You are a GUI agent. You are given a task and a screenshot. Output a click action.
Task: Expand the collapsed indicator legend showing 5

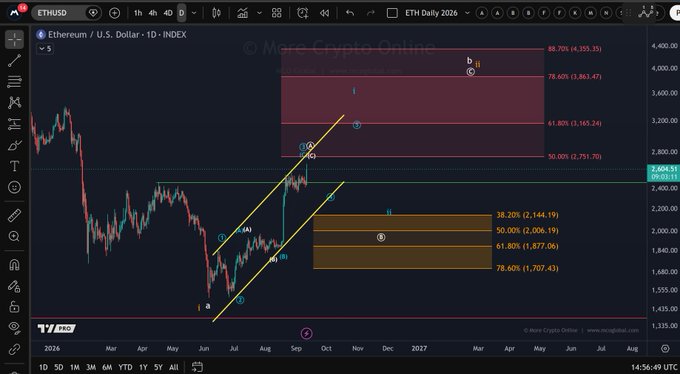45,49
